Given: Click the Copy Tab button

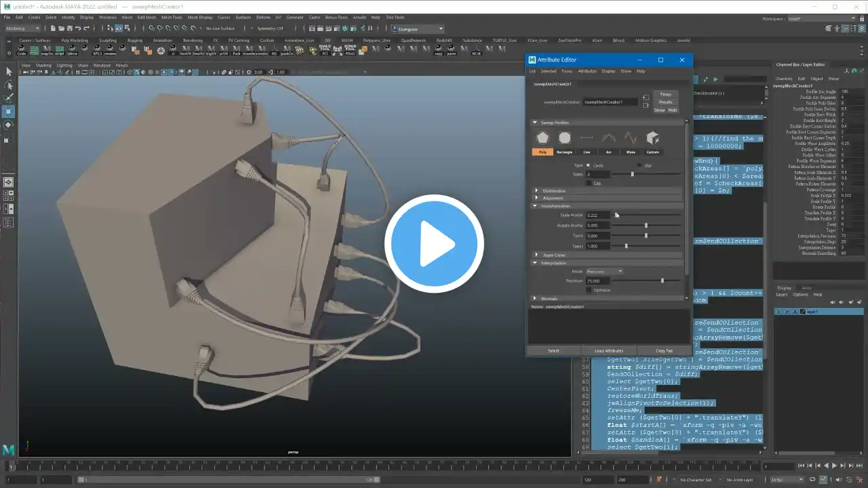Looking at the screenshot, I should (665, 351).
